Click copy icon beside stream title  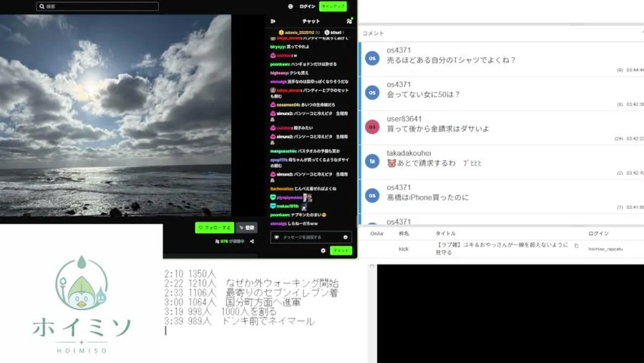[576, 246]
